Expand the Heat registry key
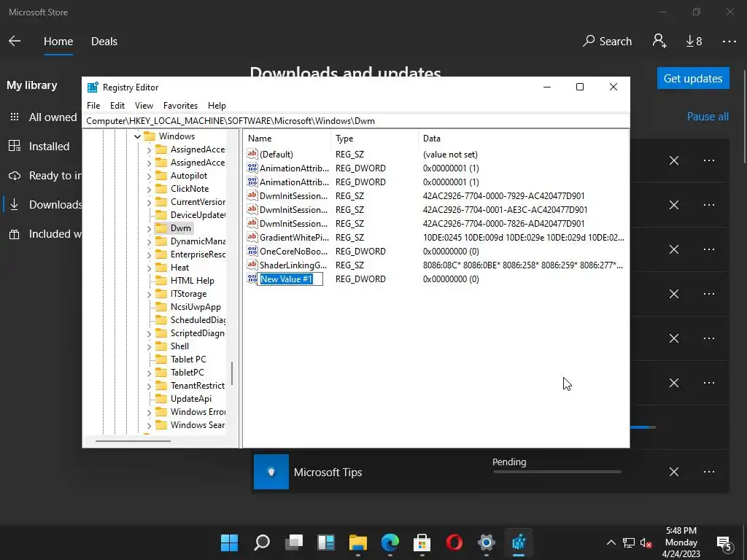747x560 pixels. click(x=149, y=268)
